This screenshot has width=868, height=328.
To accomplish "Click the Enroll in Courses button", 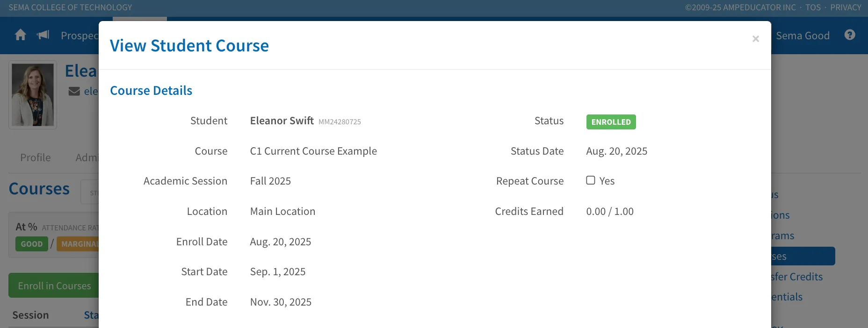I will [x=54, y=285].
